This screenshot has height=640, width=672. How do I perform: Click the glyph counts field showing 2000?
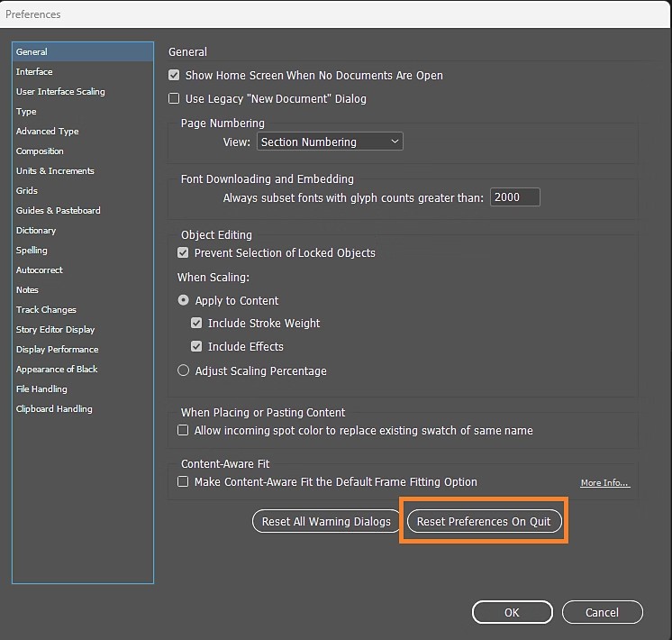514,197
